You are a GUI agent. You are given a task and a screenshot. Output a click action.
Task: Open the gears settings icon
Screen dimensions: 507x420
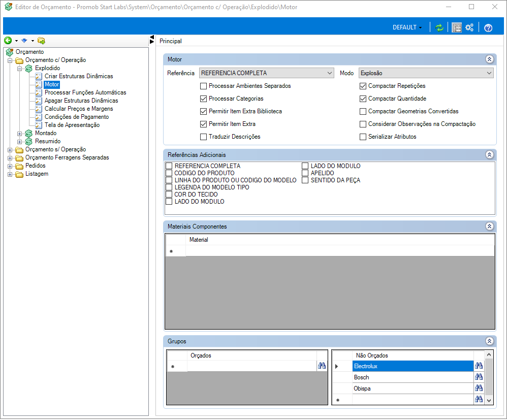tap(469, 27)
